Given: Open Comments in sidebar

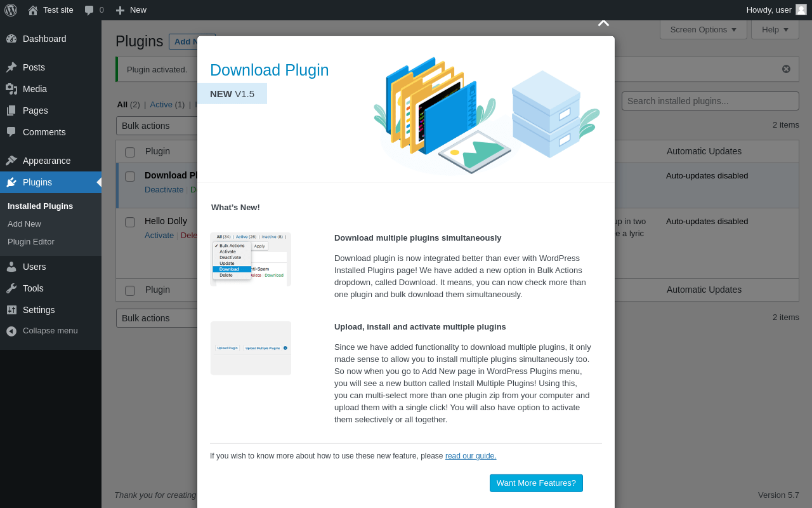Looking at the screenshot, I should pos(51,132).
